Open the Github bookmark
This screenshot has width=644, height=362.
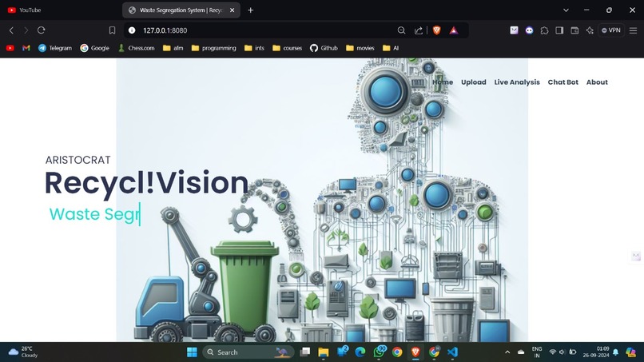click(x=324, y=48)
